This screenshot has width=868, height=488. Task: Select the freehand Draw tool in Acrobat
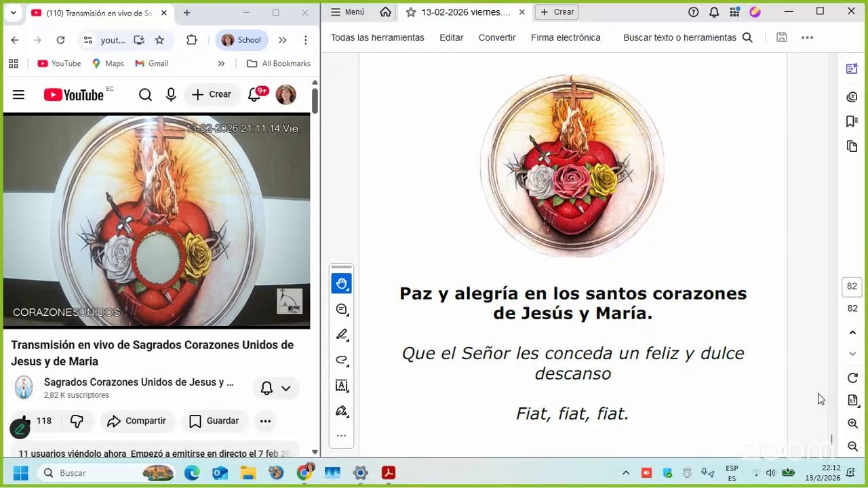[341, 360]
